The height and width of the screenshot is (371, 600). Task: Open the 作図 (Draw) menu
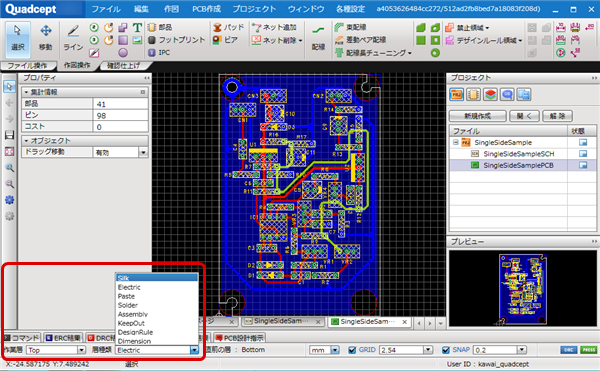click(171, 9)
